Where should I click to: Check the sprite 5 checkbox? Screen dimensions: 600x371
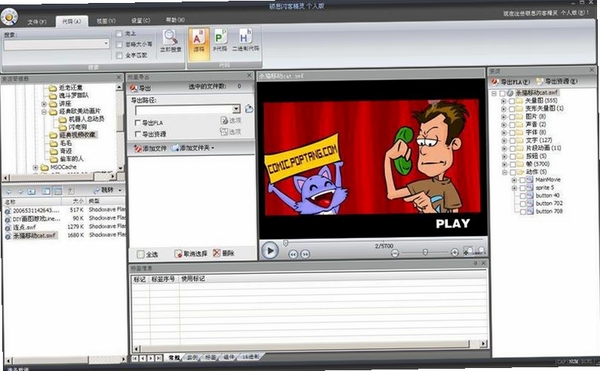522,188
